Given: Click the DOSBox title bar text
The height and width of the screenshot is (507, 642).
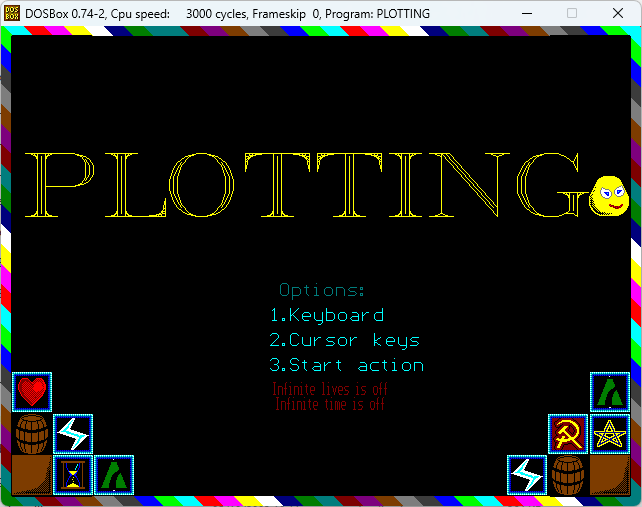Looking at the screenshot, I should point(227,14).
